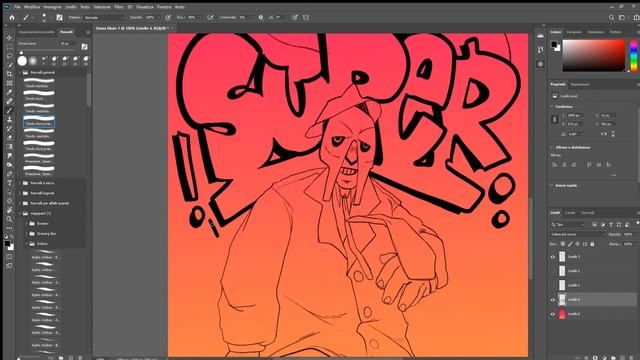Select the Pen tool
640x360 pixels.
click(x=9, y=174)
